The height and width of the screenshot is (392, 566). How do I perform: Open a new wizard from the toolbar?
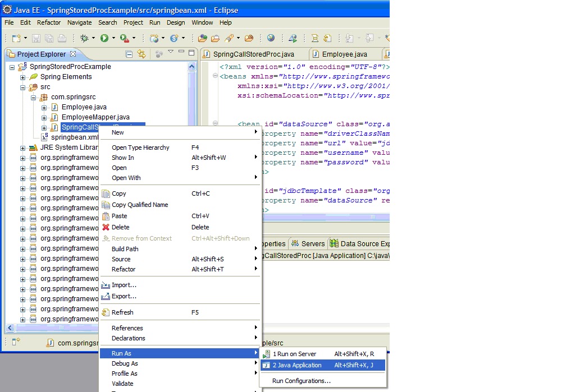point(17,38)
